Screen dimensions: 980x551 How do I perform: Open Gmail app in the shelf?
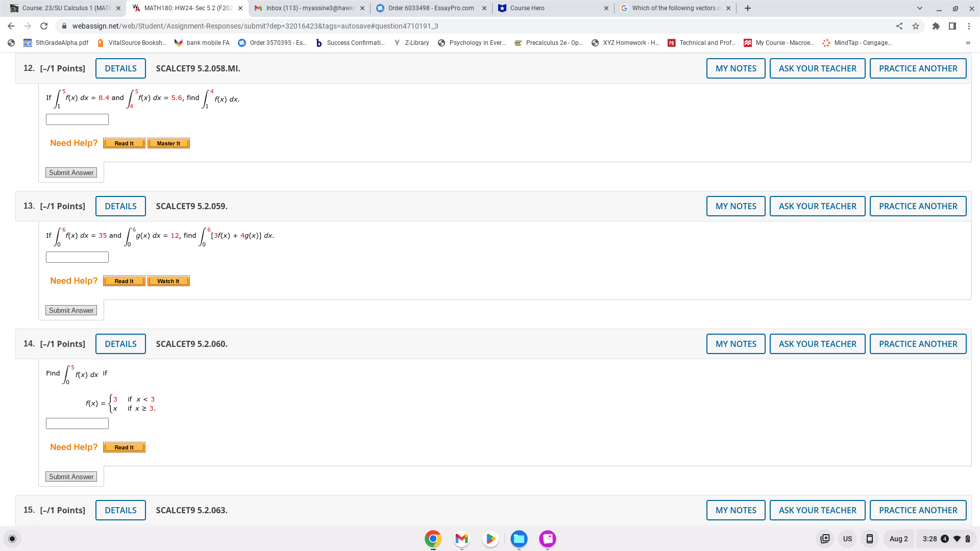pyautogui.click(x=461, y=539)
